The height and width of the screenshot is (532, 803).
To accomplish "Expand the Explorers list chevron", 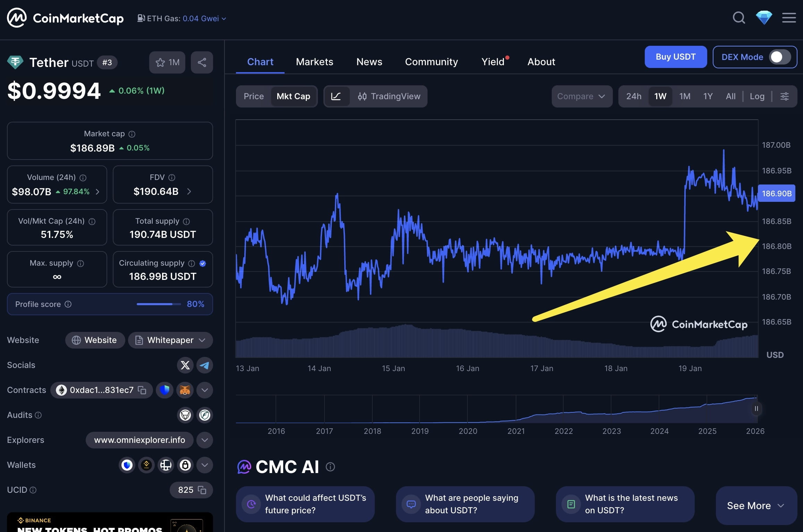I will [x=204, y=440].
